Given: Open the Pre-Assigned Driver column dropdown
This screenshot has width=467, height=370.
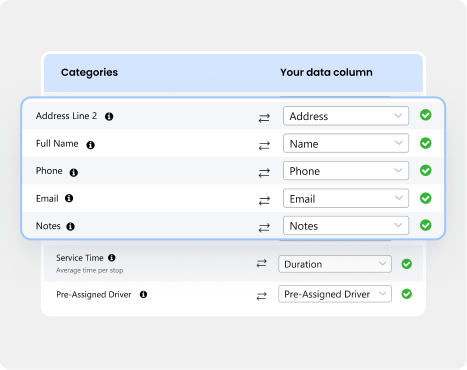Looking at the screenshot, I should (x=335, y=294).
